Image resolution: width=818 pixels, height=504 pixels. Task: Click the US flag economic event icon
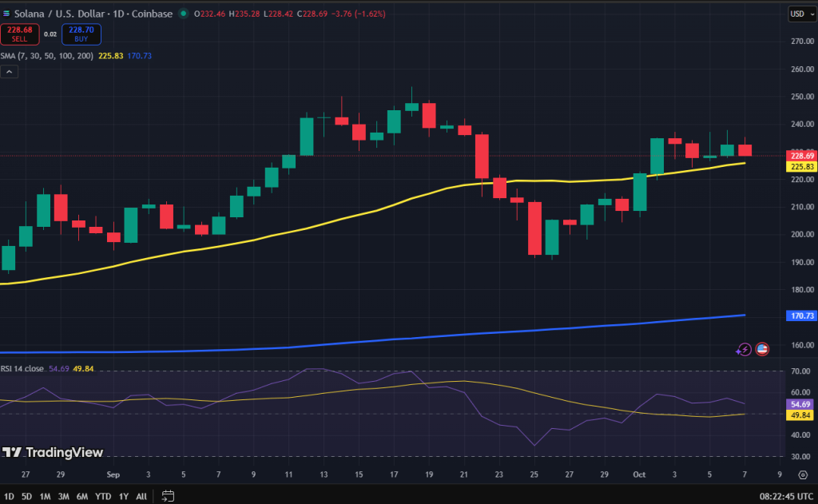coord(762,349)
